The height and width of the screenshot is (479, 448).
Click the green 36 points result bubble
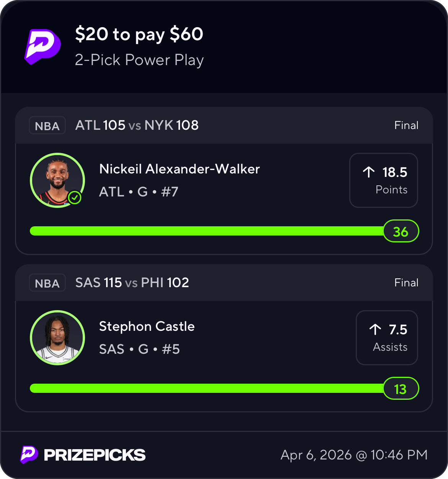(401, 231)
